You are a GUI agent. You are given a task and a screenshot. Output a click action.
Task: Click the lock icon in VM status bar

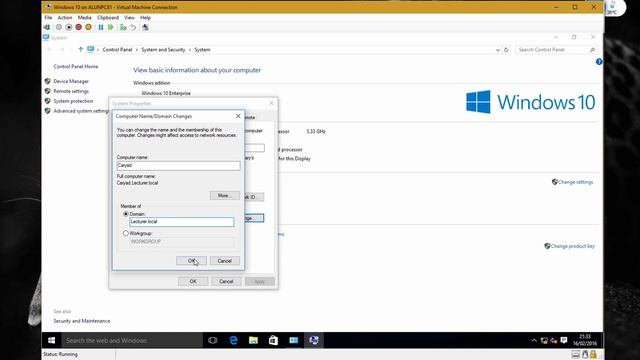(593, 354)
